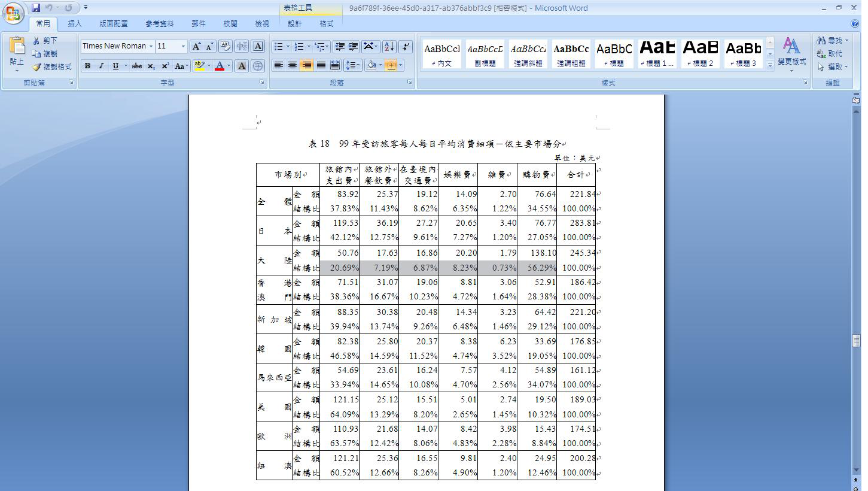
Task: Click the Office button
Action: click(x=14, y=13)
